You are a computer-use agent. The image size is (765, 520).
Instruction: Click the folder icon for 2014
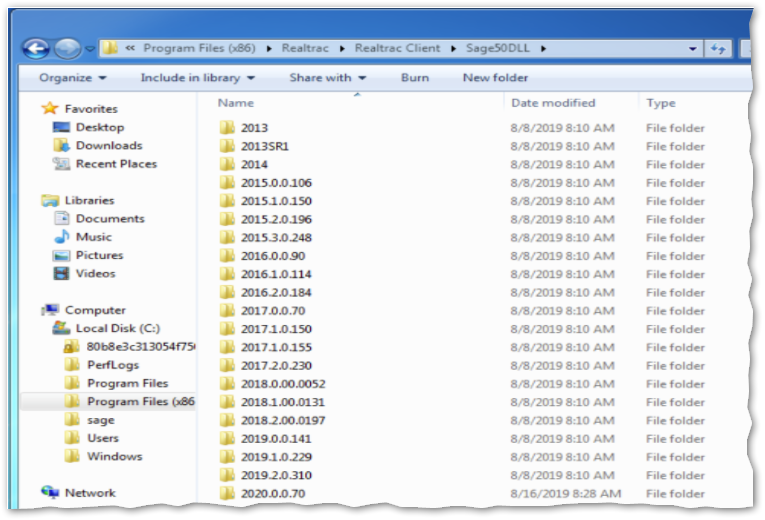point(227,164)
